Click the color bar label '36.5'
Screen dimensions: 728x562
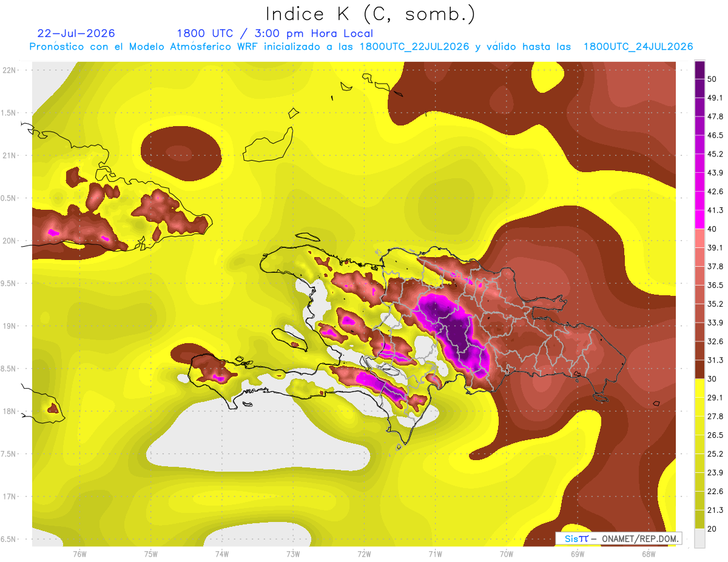click(715, 285)
